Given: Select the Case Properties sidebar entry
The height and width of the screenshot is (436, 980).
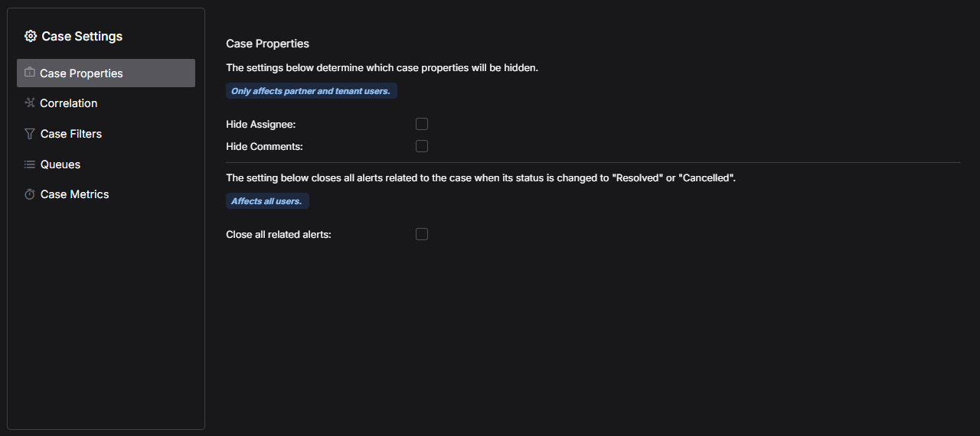Looking at the screenshot, I should 106,73.
